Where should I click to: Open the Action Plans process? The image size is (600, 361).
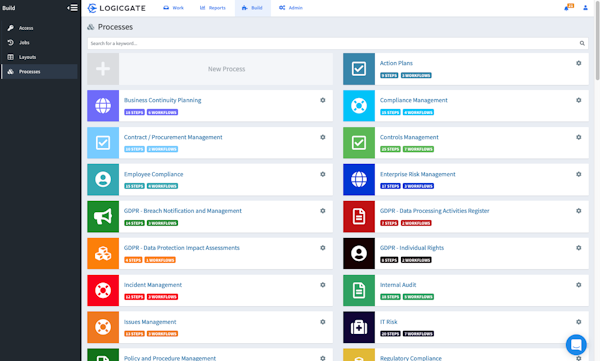(396, 63)
